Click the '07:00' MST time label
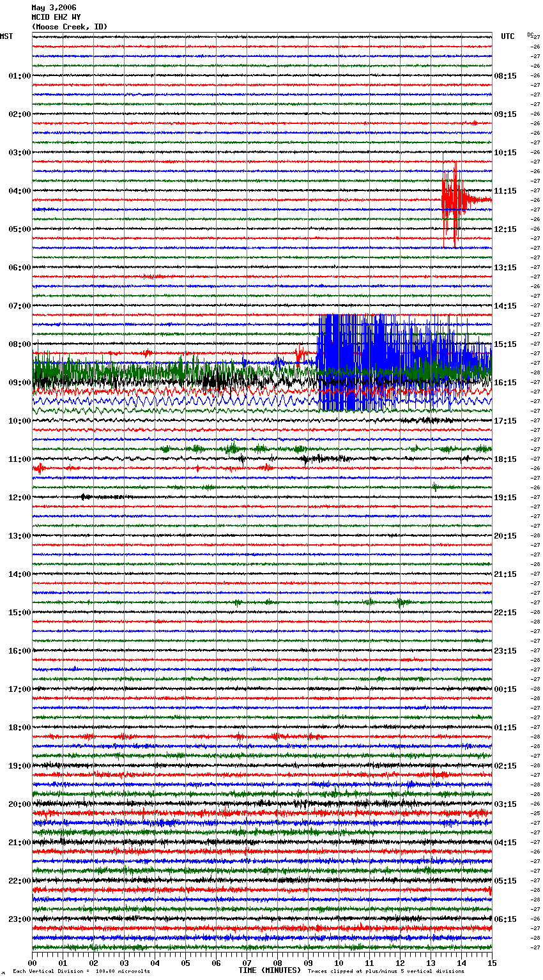This screenshot has width=543, height=980. click(x=20, y=306)
